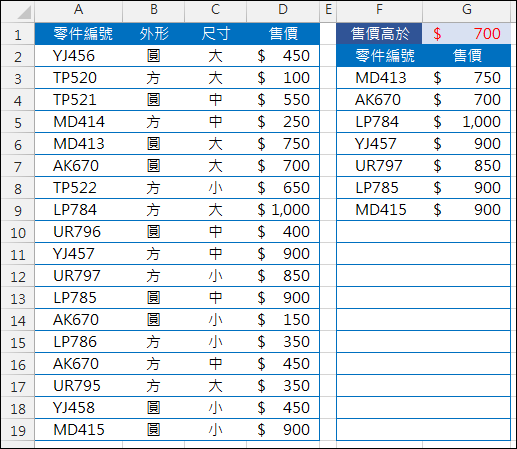Click the 零件編號 header in cell F2
Image resolution: width=517 pixels, height=449 pixels.
pyautogui.click(x=379, y=56)
